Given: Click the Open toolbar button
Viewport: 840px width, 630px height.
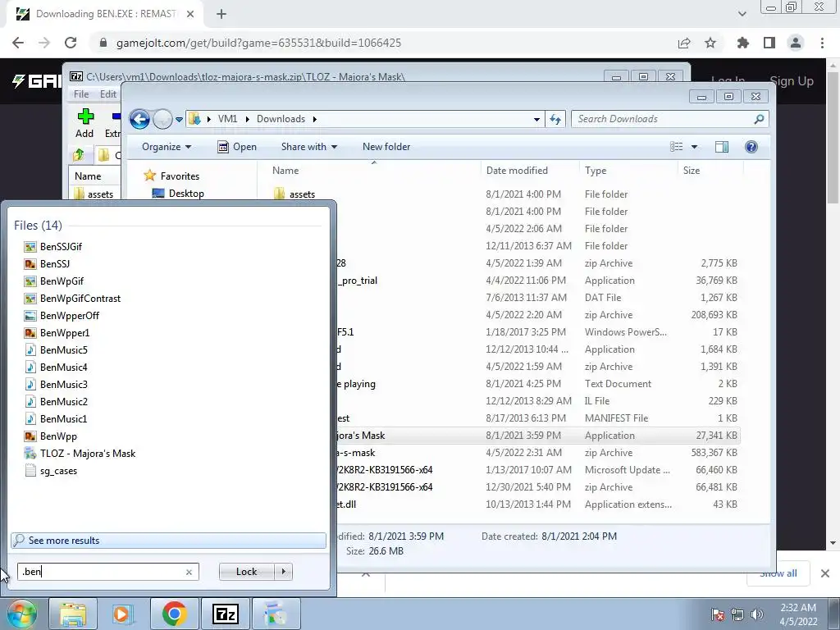Looking at the screenshot, I should point(237,147).
